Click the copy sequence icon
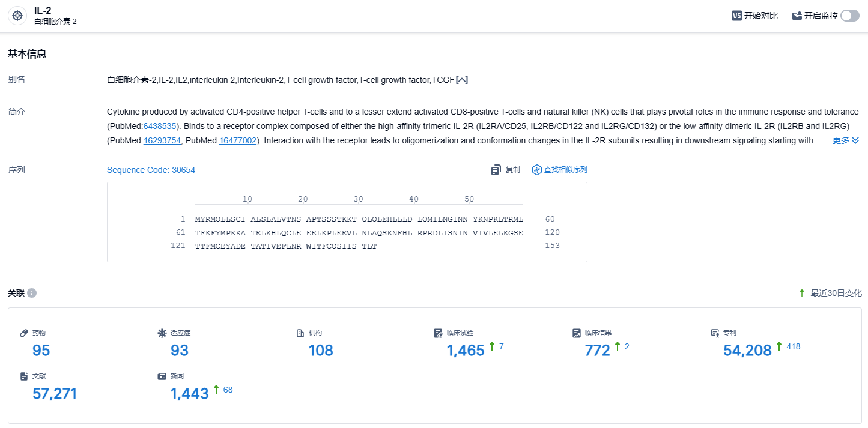This screenshot has height=428, width=868. coord(496,170)
